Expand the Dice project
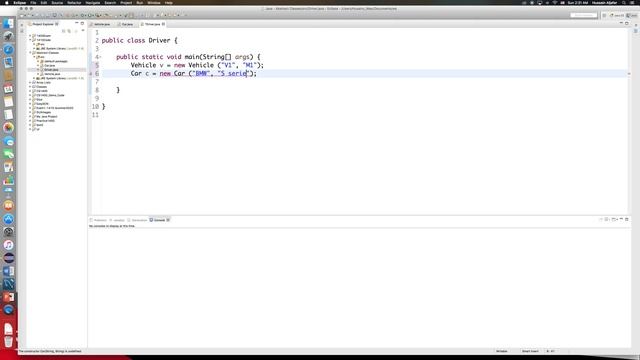Viewport: 640px width, 360px height. (x=30, y=99)
